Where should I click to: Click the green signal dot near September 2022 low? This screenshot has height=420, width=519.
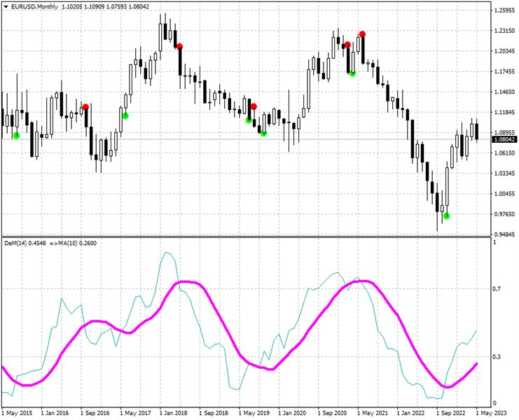click(447, 216)
